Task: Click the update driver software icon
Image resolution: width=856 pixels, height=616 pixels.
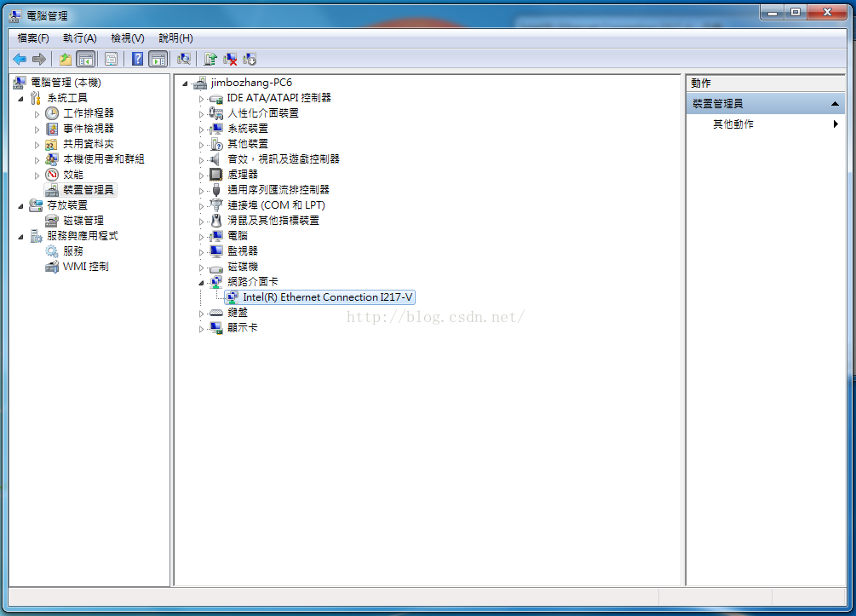Action: 210,59
